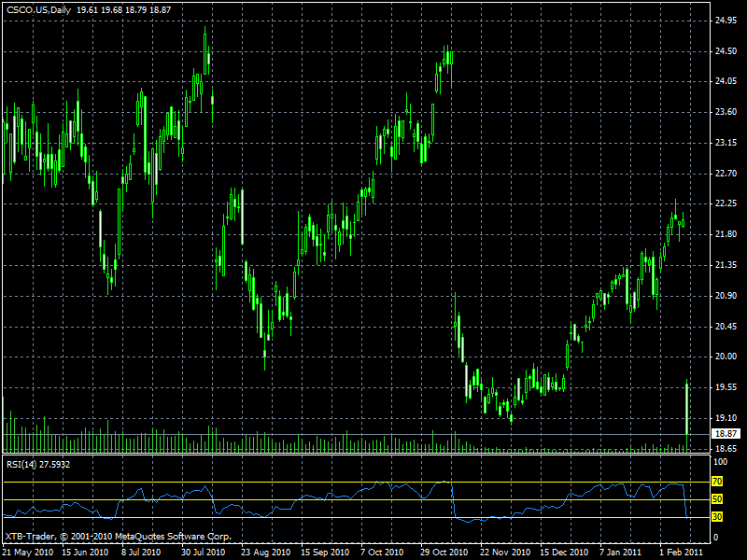Click the 18.65 price axis label
The height and width of the screenshot is (560, 747).
(726, 449)
